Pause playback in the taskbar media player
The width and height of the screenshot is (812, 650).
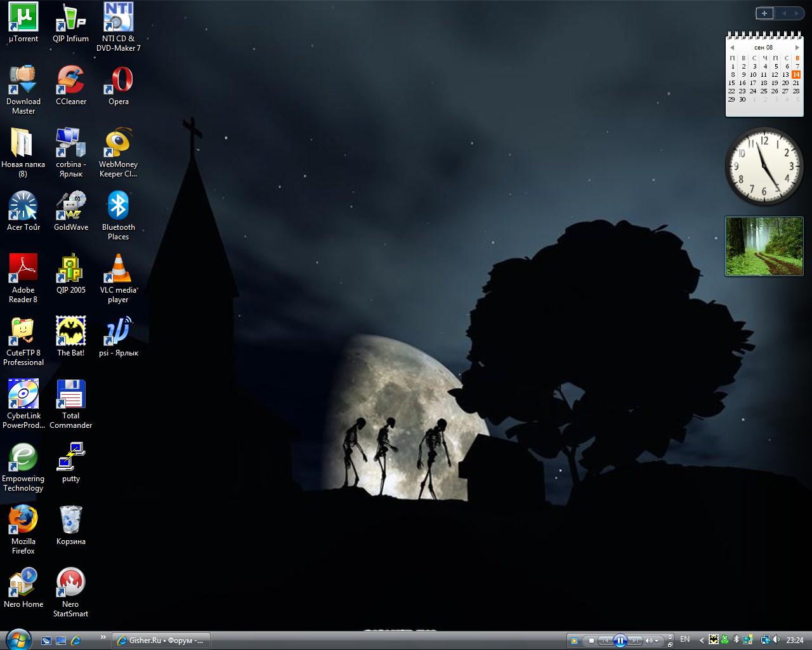coord(620,640)
